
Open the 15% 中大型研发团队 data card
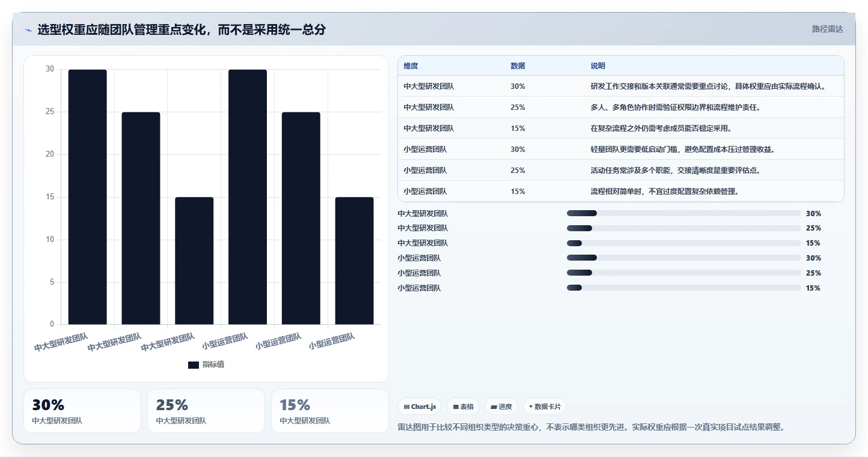[330, 411]
